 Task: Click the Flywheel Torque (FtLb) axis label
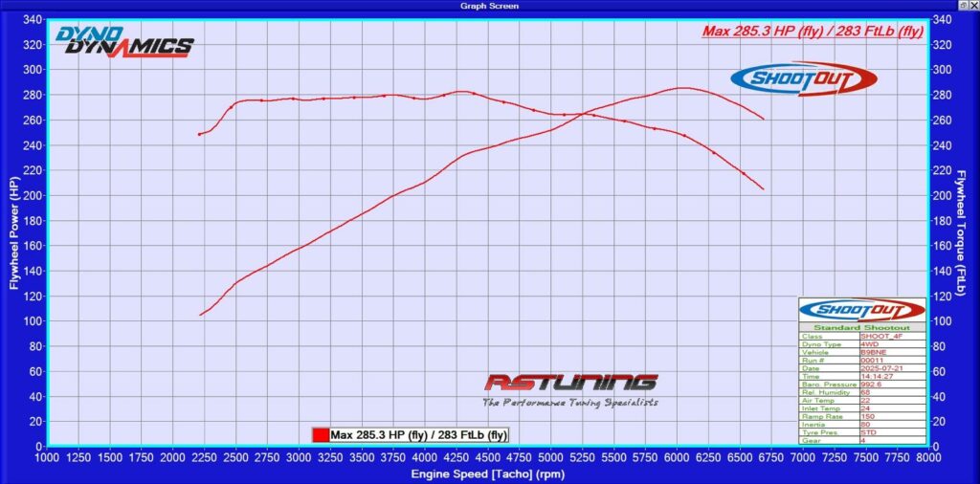coord(961,233)
